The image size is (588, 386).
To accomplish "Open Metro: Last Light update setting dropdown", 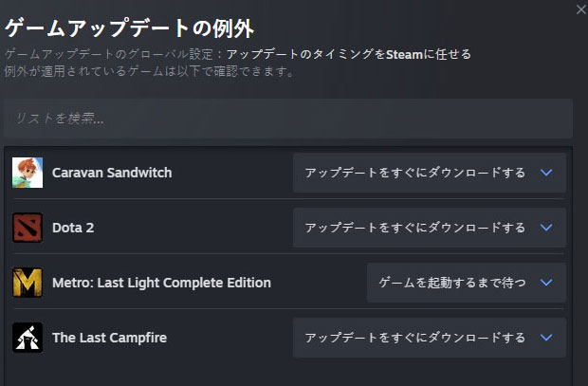I will click(x=466, y=283).
